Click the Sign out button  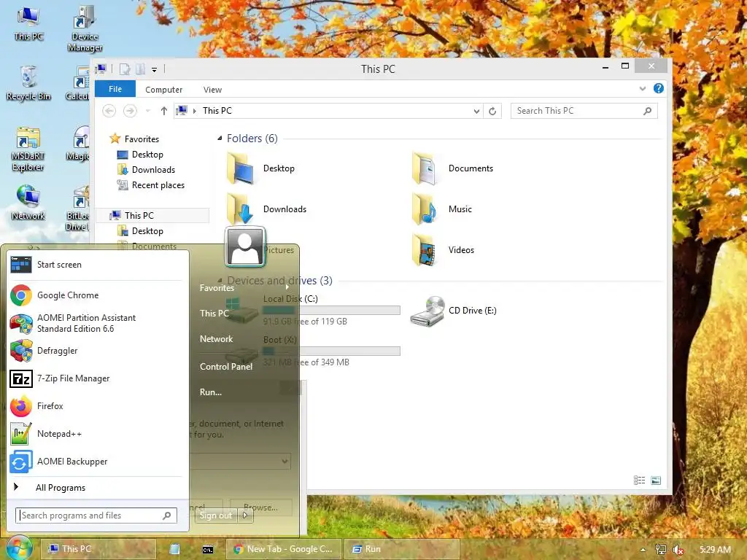[216, 516]
